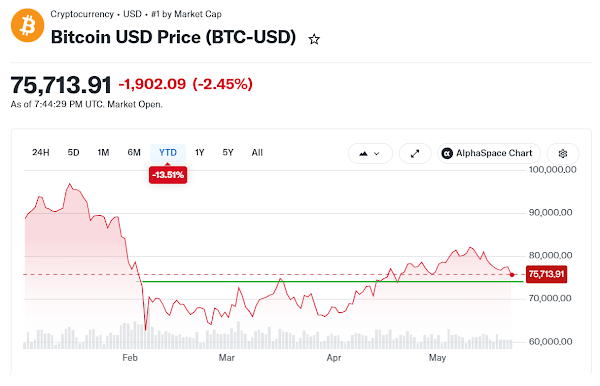This screenshot has width=600, height=386.
Task: Open the AlphaSpace Chart button
Action: 489,153
